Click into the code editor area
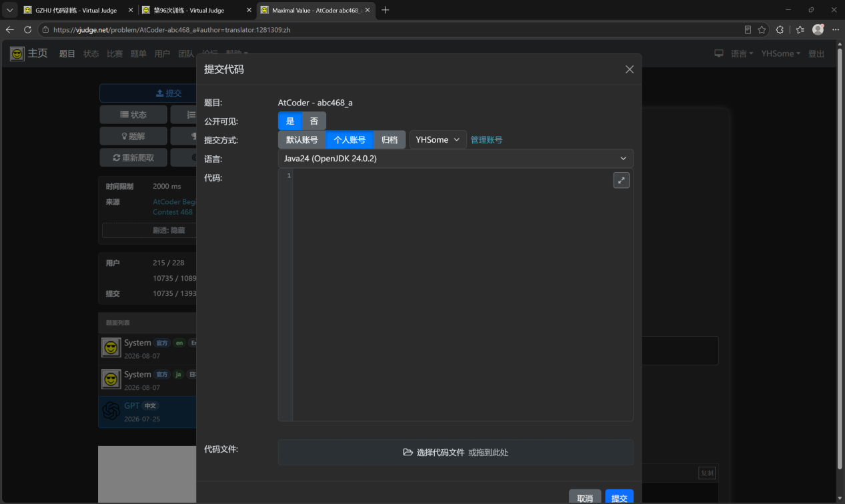The image size is (845, 504). 456,295
